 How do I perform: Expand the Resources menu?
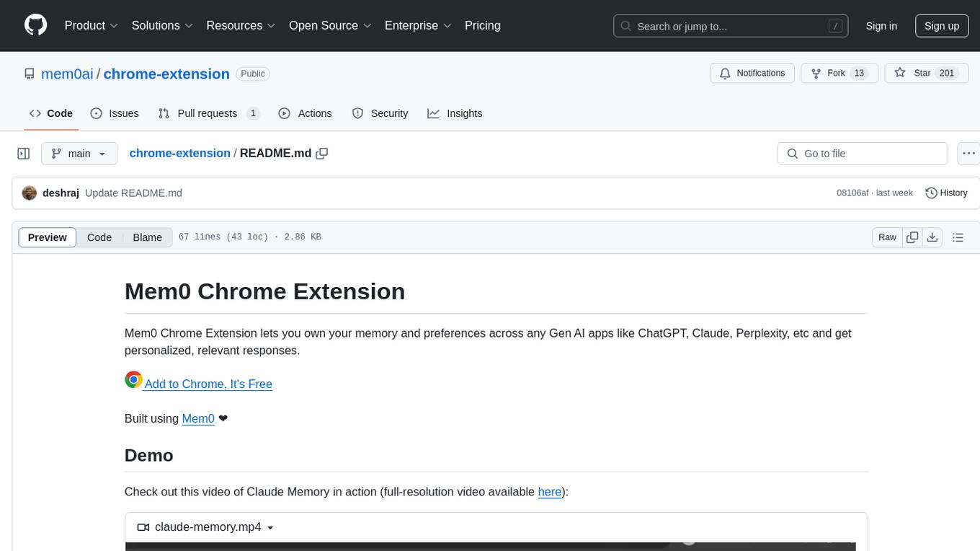point(241,25)
